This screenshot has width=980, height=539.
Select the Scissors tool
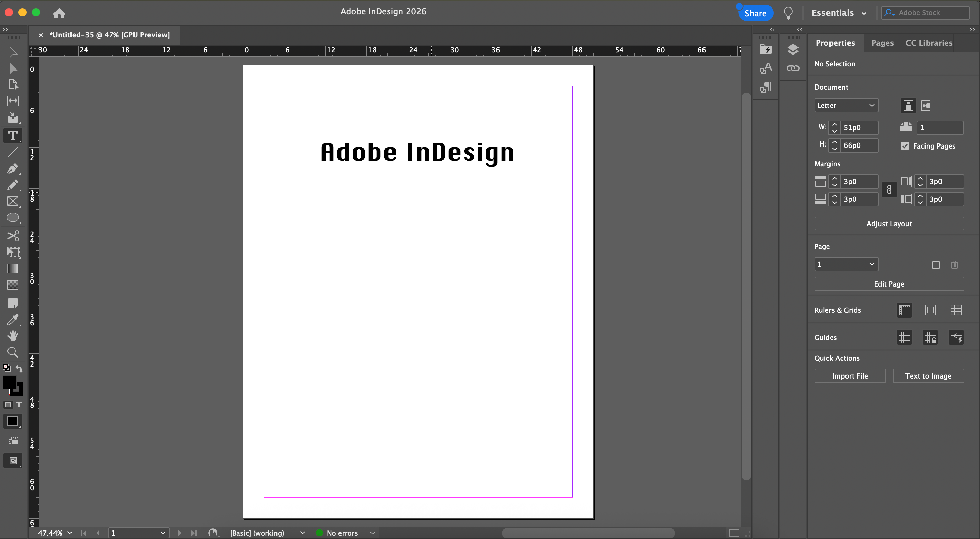coord(13,236)
